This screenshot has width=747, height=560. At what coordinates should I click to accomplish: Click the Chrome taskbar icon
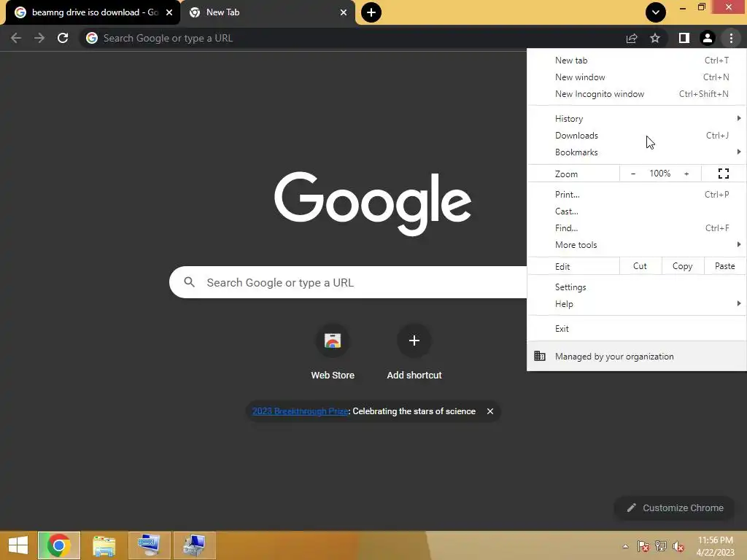pyautogui.click(x=58, y=545)
